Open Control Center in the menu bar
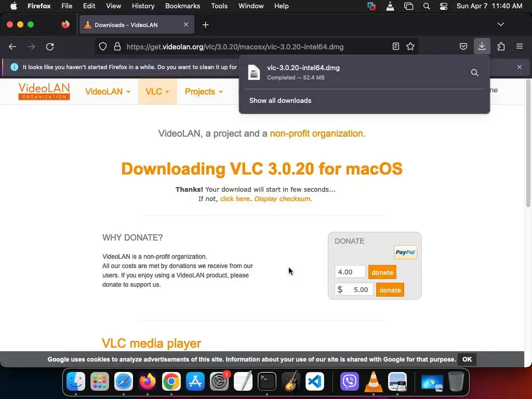This screenshot has width=532, height=399. (x=444, y=6)
